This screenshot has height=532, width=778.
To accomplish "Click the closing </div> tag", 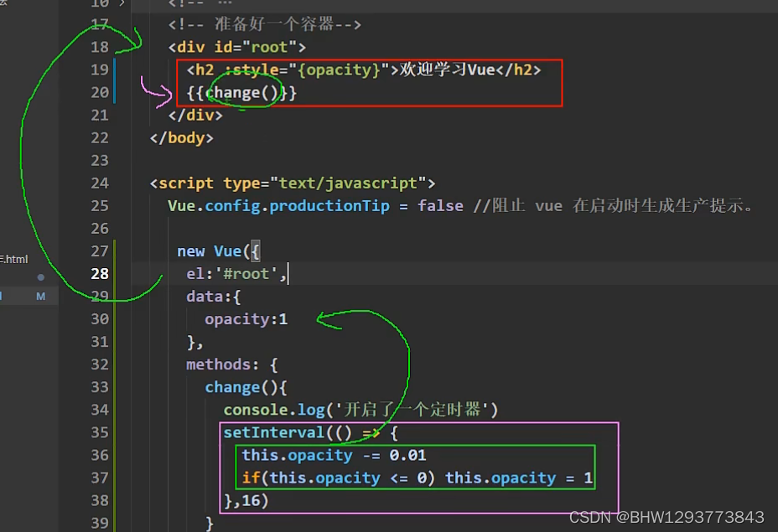I will click(x=195, y=115).
